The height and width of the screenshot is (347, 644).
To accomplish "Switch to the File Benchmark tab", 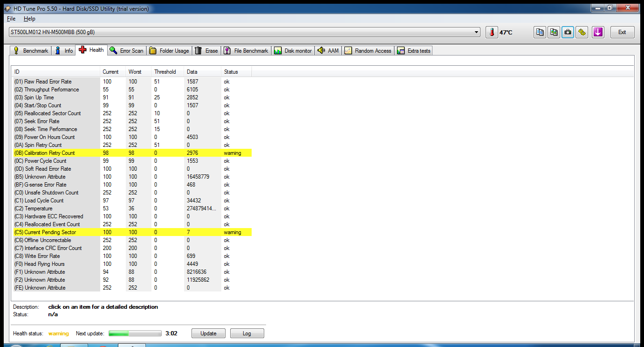I will coord(246,51).
